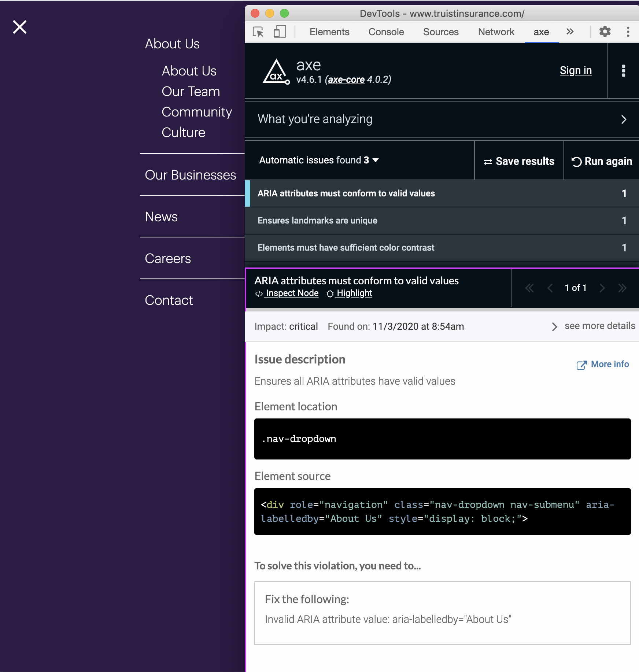
Task: Select ARIA attributes must conform issue row
Action: pos(442,193)
